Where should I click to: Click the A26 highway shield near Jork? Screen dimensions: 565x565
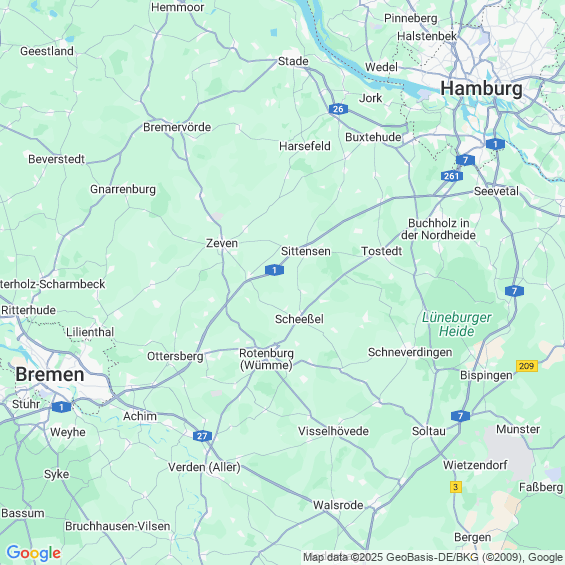338,109
